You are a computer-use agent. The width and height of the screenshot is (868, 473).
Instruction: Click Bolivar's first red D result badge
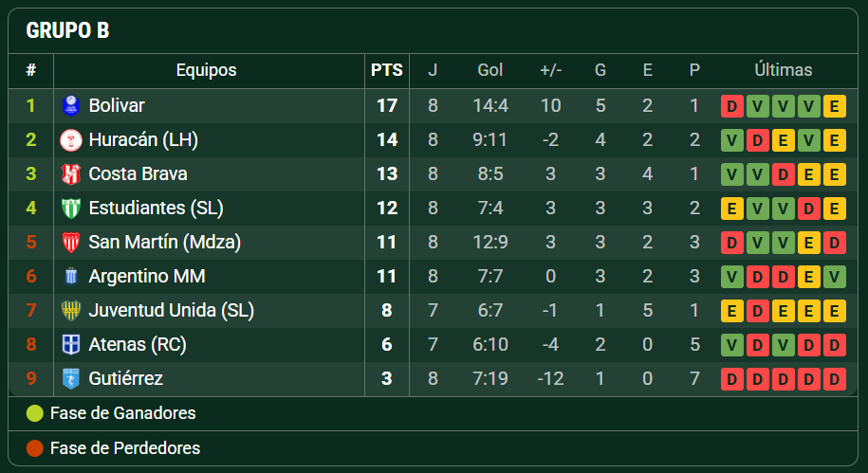click(731, 106)
